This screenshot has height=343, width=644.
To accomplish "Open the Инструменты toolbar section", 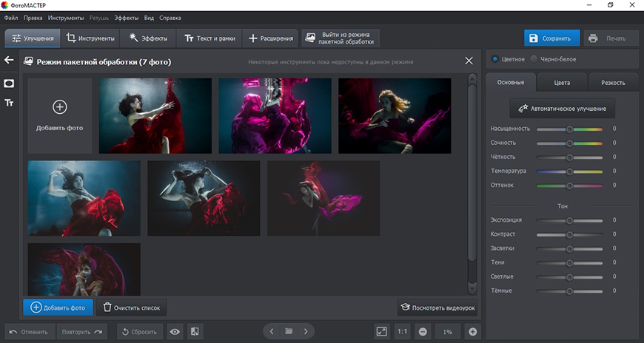I will 90,38.
